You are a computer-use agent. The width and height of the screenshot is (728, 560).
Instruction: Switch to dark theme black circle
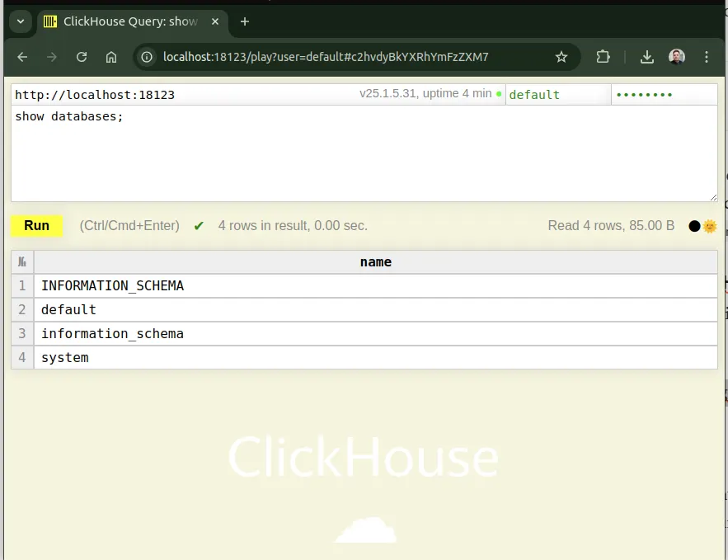(x=694, y=226)
